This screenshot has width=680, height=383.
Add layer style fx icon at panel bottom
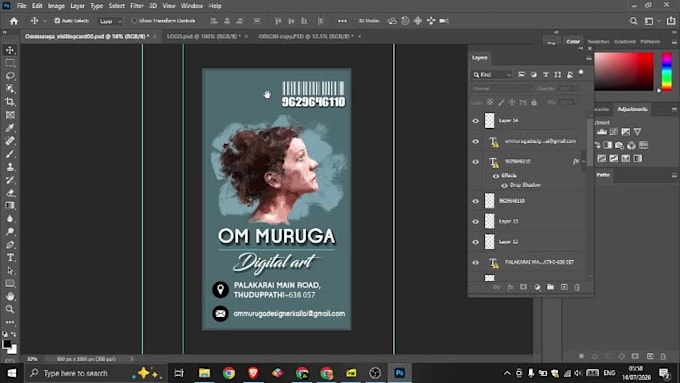point(510,287)
